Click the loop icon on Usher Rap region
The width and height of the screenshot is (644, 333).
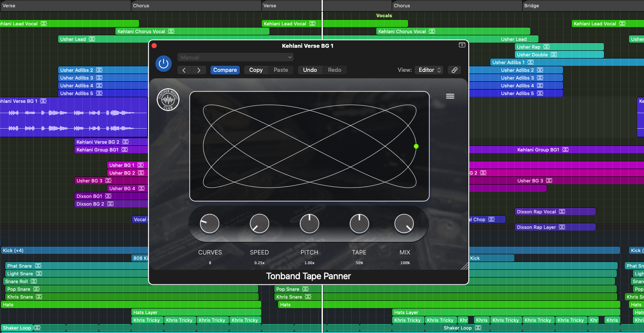coord(547,47)
